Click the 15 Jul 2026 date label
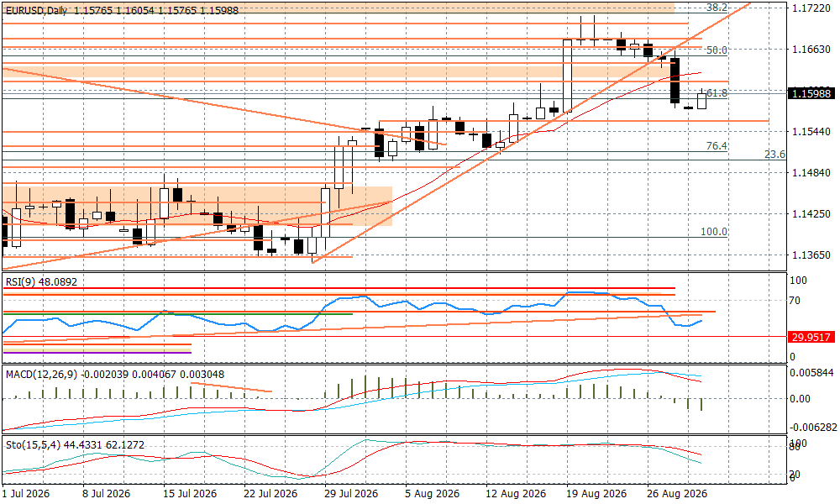Viewport: 840px width, 504px height. pyautogui.click(x=190, y=493)
